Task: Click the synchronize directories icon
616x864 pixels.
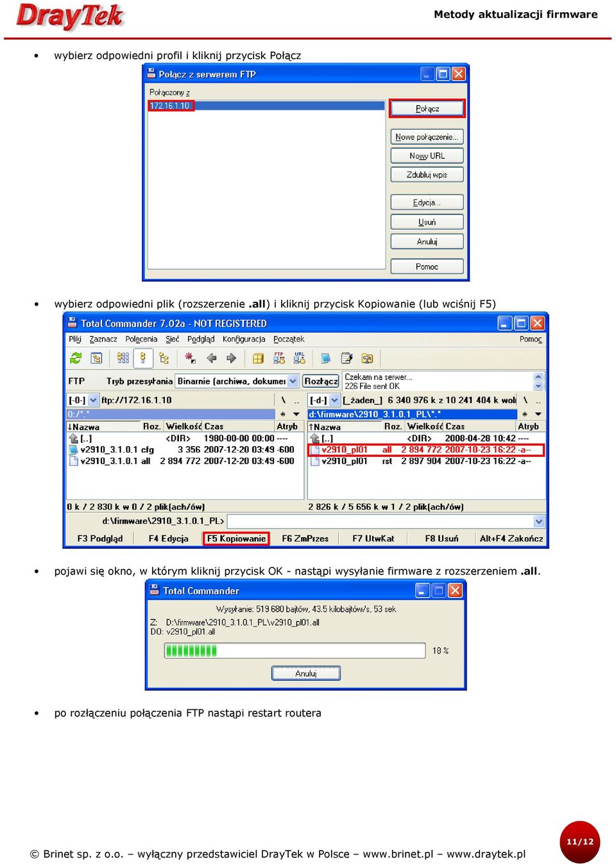Action: point(367,358)
